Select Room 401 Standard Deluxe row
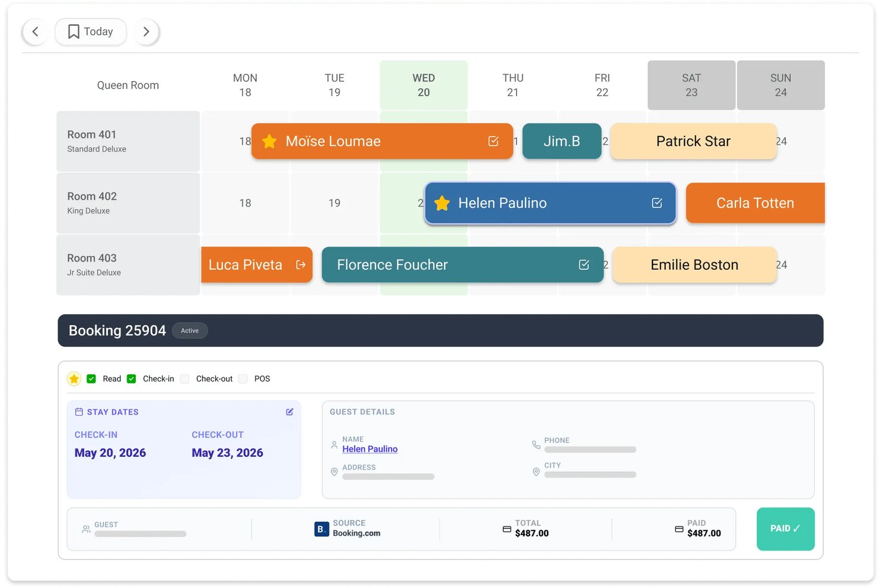The width and height of the screenshot is (882, 588). (x=128, y=141)
